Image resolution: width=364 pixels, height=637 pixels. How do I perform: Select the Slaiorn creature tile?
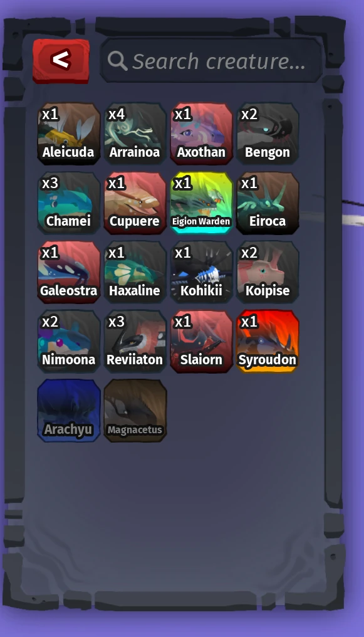(x=201, y=341)
